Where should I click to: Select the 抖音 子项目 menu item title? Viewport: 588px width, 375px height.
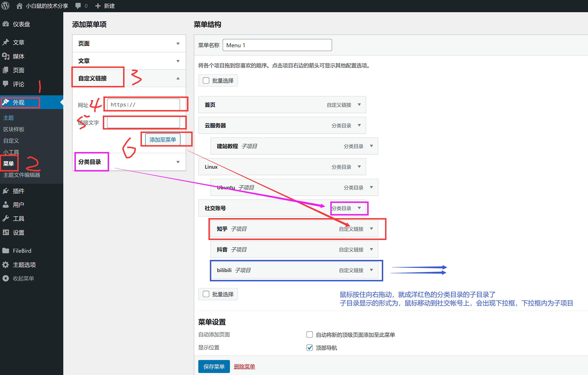pyautogui.click(x=232, y=249)
